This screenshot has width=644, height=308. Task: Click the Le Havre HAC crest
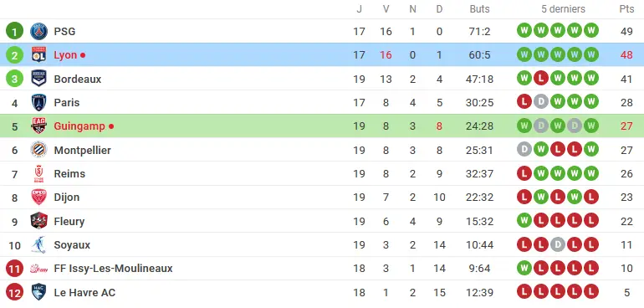pyautogui.click(x=38, y=292)
